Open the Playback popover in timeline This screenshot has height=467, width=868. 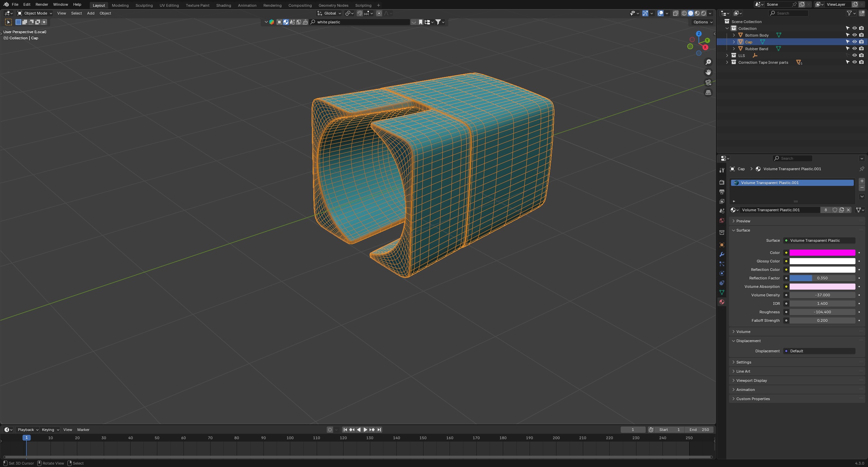[28, 430]
